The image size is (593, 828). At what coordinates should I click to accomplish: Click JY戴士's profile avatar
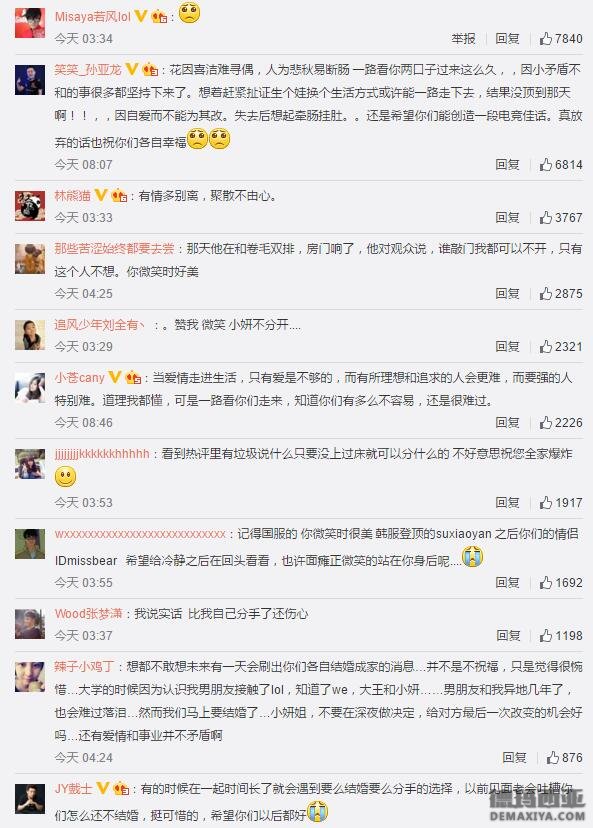coord(30,798)
